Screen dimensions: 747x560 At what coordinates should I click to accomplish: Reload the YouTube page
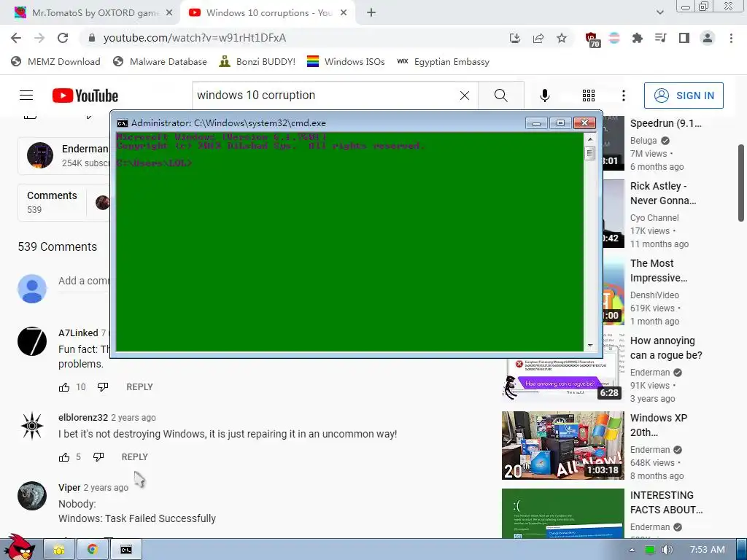click(63, 38)
